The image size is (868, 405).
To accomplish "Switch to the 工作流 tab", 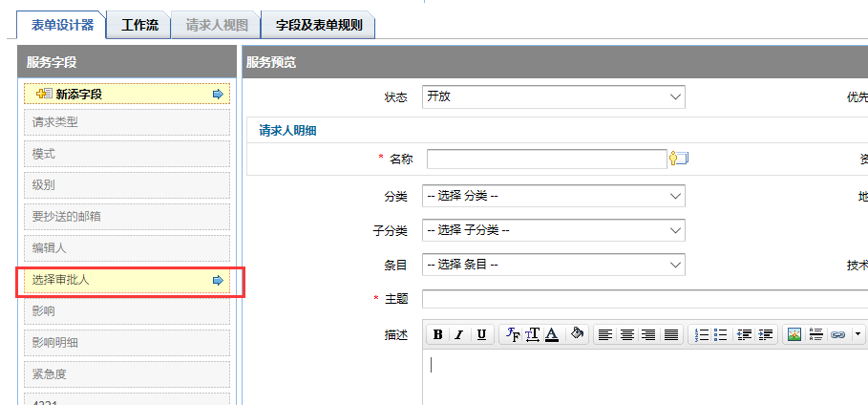I will click(x=139, y=25).
